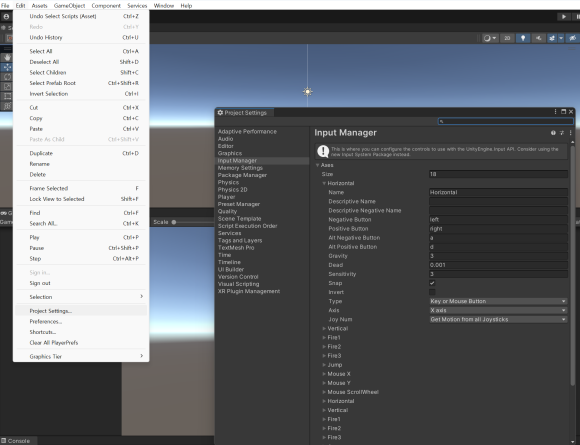Select Script Execution Order category
Viewport: 580px width, 445px height.
point(247,226)
